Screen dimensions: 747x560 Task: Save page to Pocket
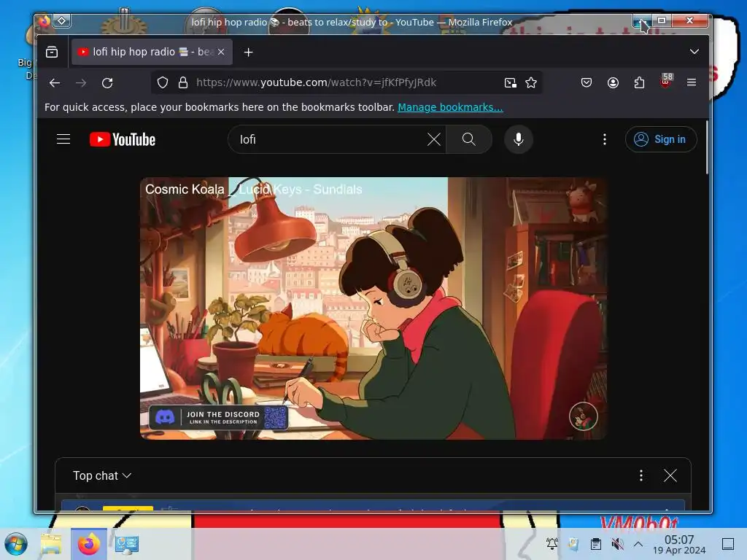[587, 83]
